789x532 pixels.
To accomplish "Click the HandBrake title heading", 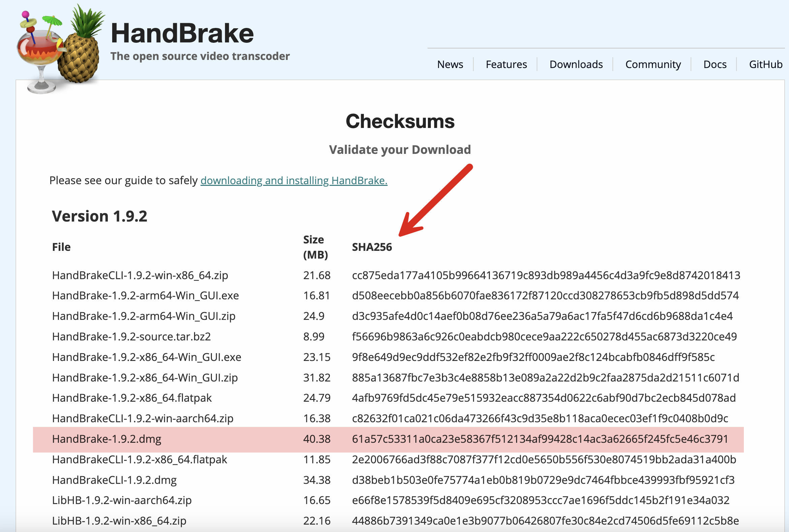I will pos(182,33).
